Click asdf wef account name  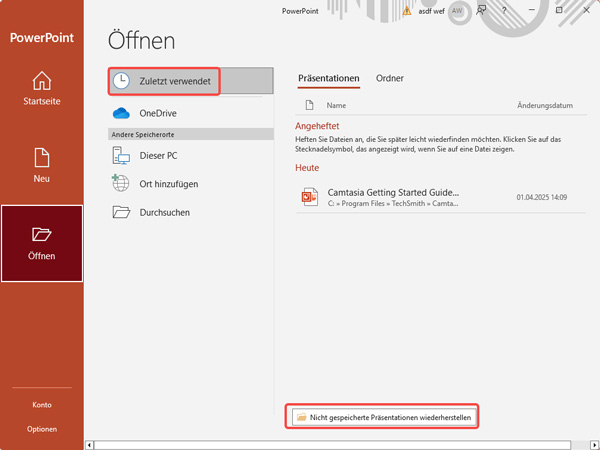click(431, 11)
